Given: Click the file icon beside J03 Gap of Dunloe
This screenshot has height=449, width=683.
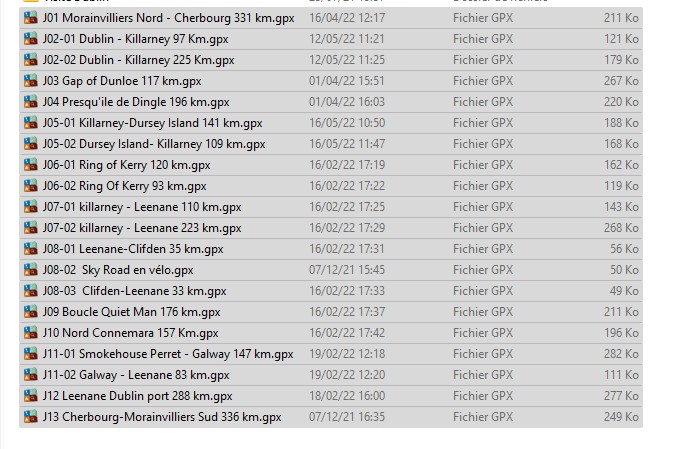Looking at the screenshot, I should coord(30,81).
